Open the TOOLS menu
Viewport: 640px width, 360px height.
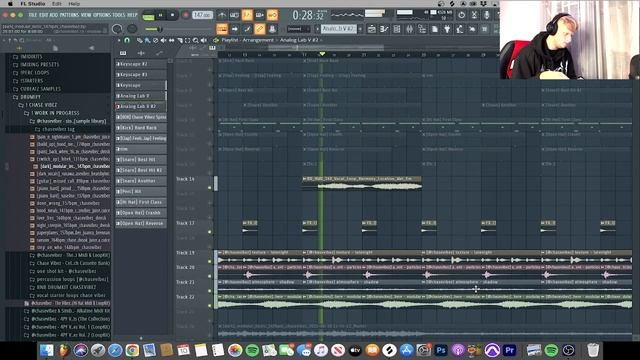tap(119, 15)
